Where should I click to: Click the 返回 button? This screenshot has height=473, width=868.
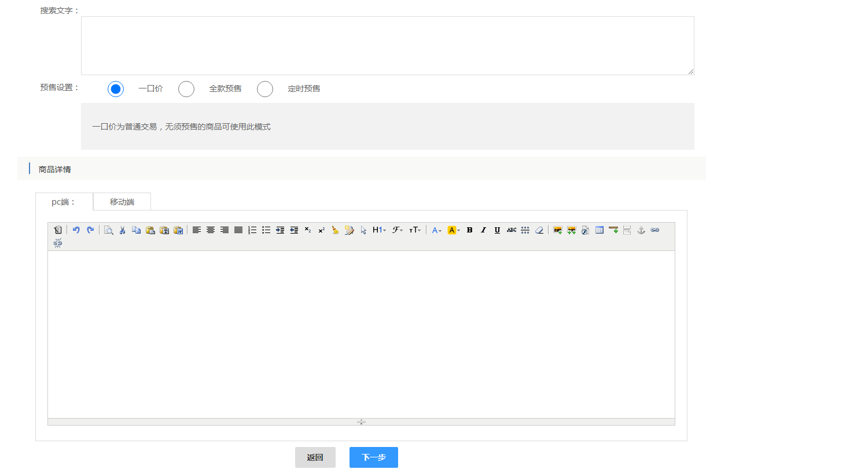point(315,457)
